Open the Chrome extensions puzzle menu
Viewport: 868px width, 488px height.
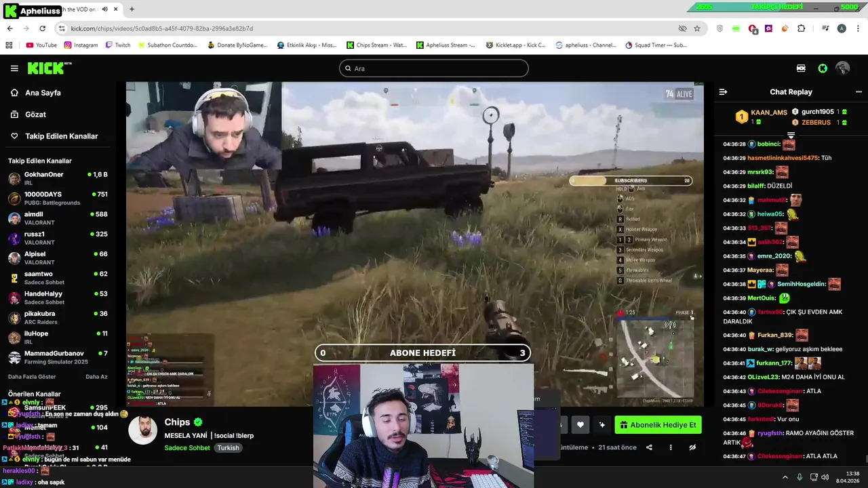click(x=802, y=28)
